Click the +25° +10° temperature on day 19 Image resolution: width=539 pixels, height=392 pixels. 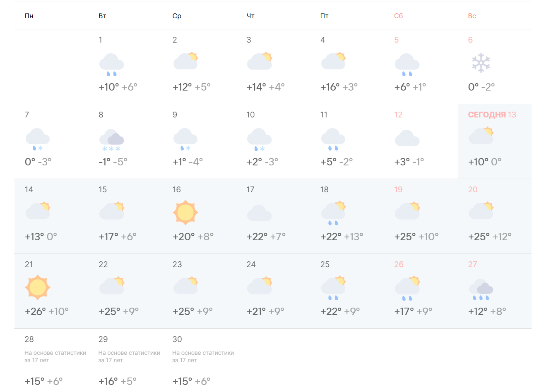click(x=416, y=237)
